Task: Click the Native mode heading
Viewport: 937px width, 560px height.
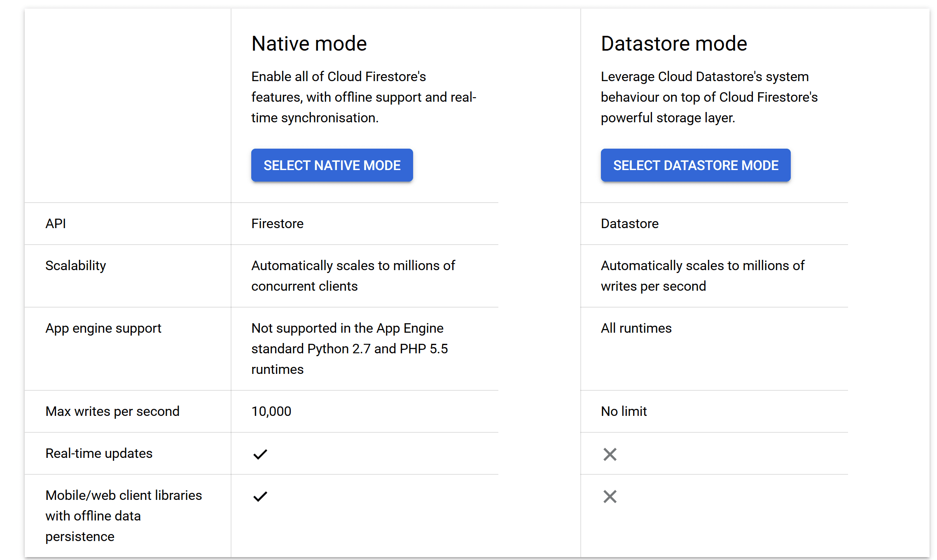Action: point(309,44)
